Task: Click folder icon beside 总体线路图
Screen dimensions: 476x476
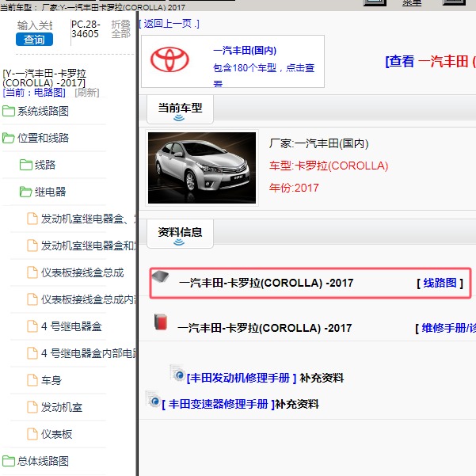Action: pyautogui.click(x=9, y=461)
